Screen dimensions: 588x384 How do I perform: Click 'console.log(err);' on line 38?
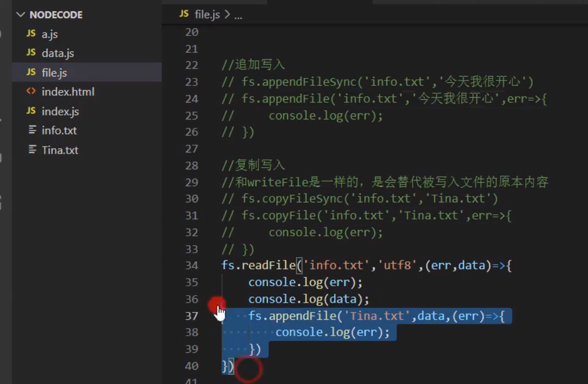tap(333, 332)
